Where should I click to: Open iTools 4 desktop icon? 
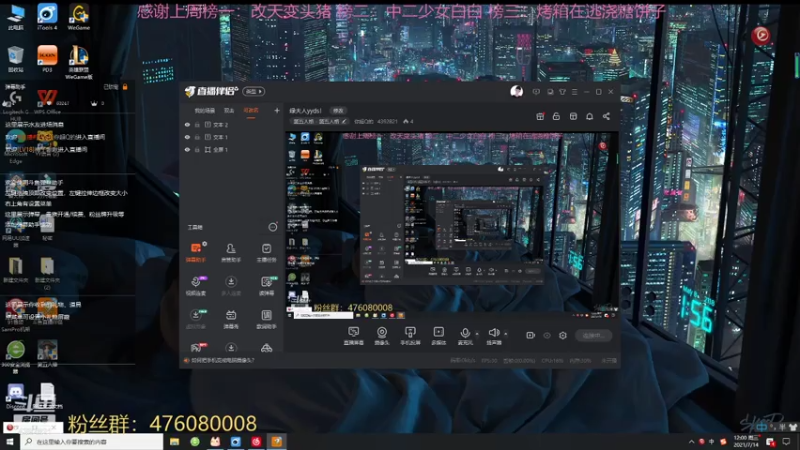click(47, 17)
